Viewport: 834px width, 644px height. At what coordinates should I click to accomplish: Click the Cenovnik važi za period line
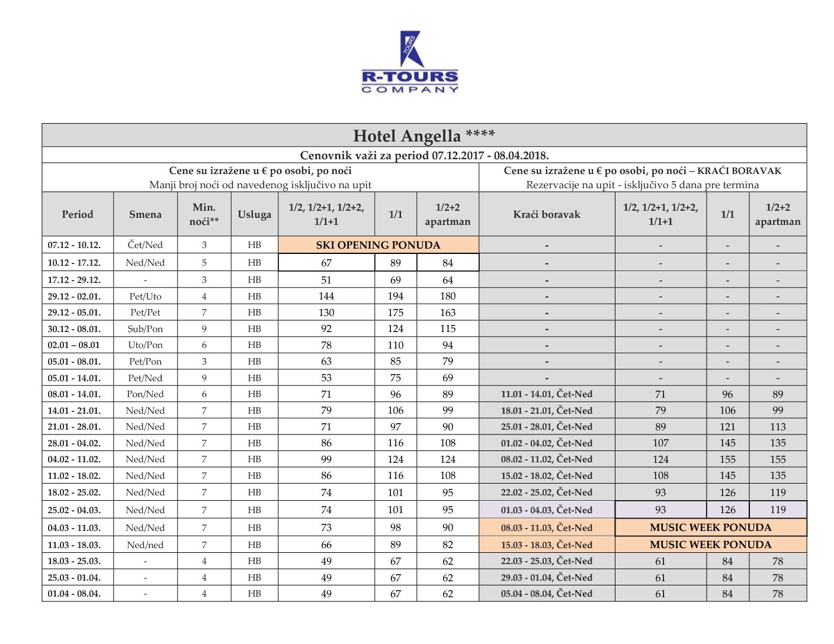[x=424, y=155]
